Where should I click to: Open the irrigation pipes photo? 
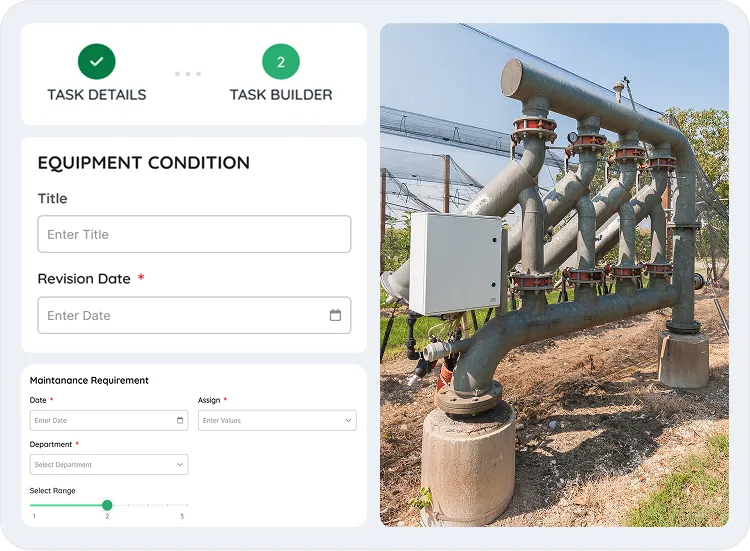pyautogui.click(x=554, y=275)
